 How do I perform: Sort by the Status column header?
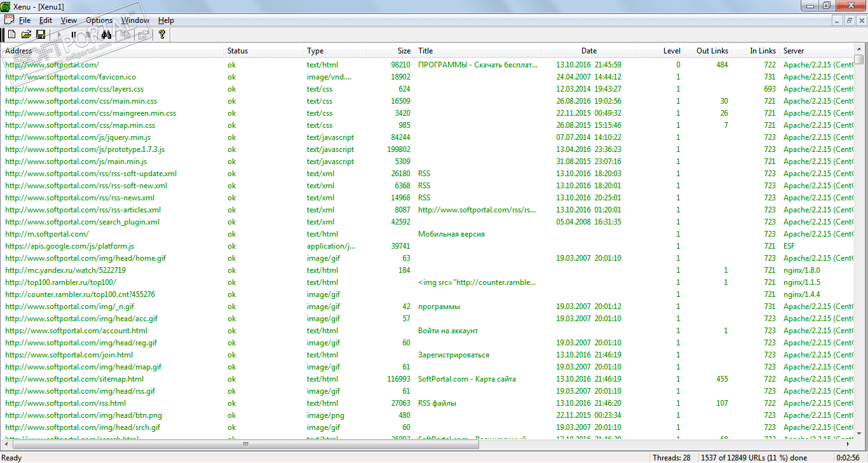point(264,51)
